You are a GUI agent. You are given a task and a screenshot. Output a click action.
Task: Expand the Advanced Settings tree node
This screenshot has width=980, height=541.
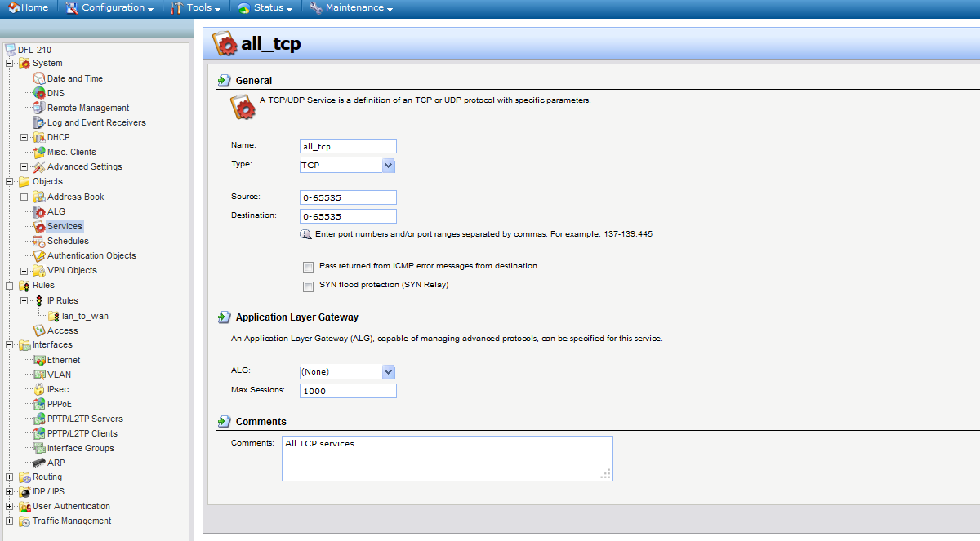[x=24, y=166]
